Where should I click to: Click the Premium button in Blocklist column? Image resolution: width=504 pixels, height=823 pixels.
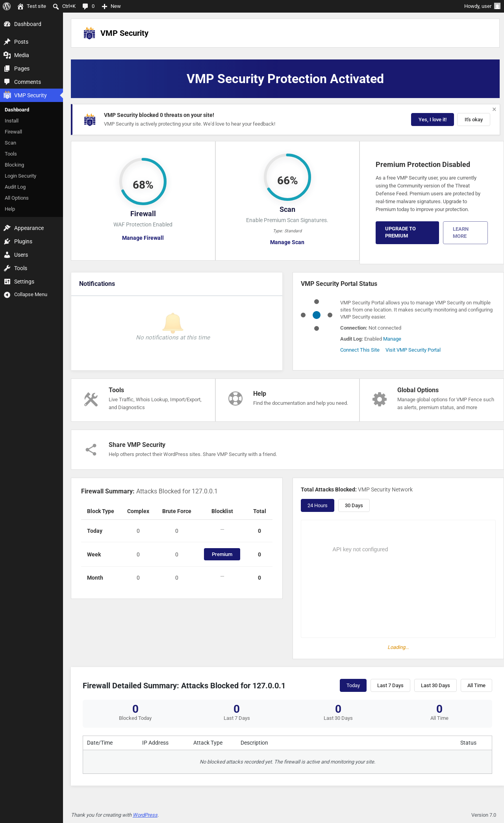pyautogui.click(x=222, y=554)
